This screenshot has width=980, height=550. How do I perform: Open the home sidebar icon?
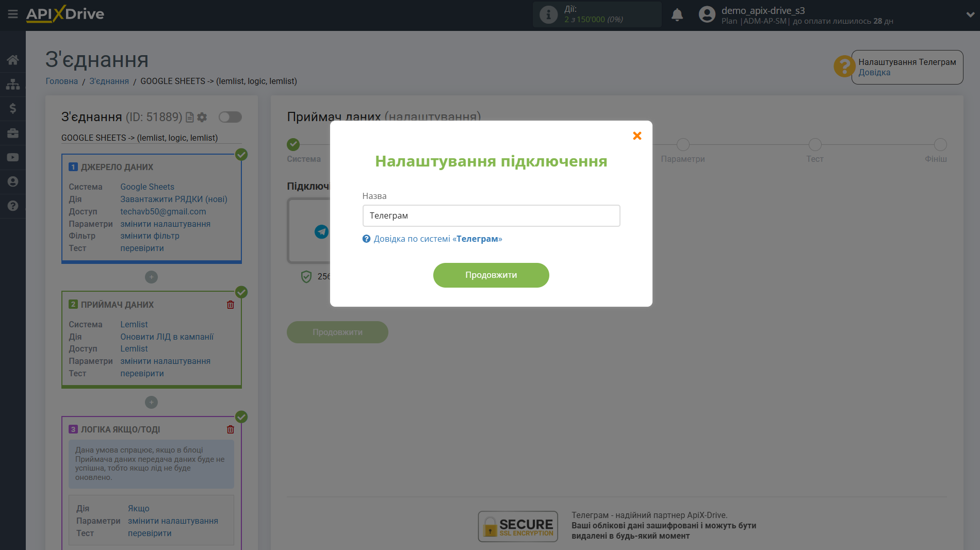tap(13, 60)
